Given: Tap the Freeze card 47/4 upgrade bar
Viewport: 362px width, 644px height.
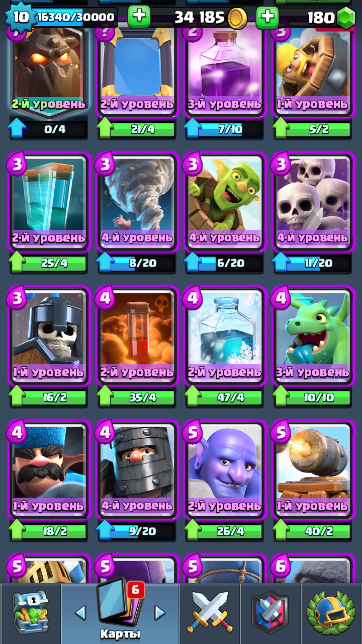Looking at the screenshot, I should [x=224, y=397].
